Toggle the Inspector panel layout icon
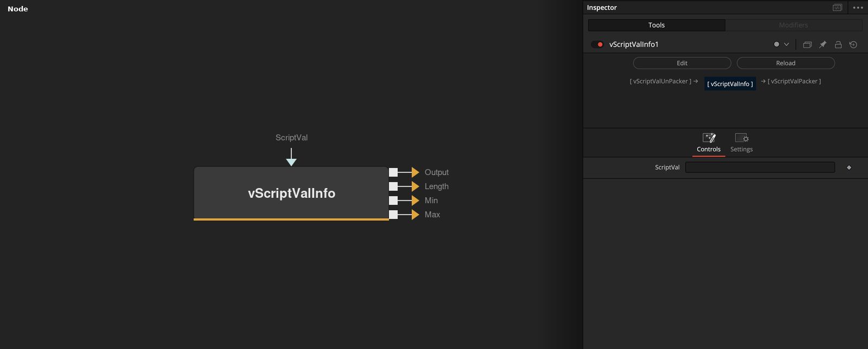Image resolution: width=868 pixels, height=349 pixels. coord(838,8)
